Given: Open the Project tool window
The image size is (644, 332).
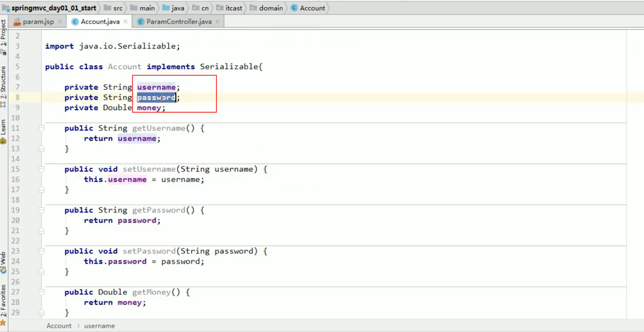Looking at the screenshot, I should [3, 33].
